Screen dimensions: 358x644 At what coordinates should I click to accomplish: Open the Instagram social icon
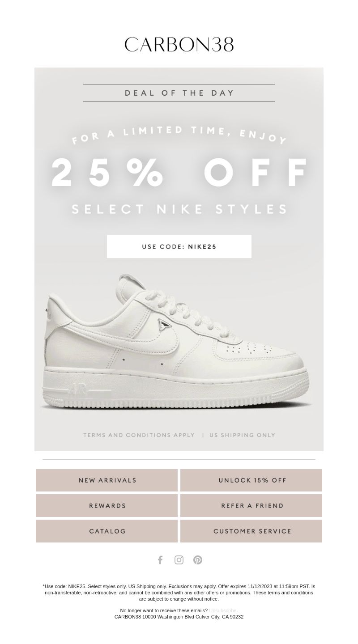179,560
